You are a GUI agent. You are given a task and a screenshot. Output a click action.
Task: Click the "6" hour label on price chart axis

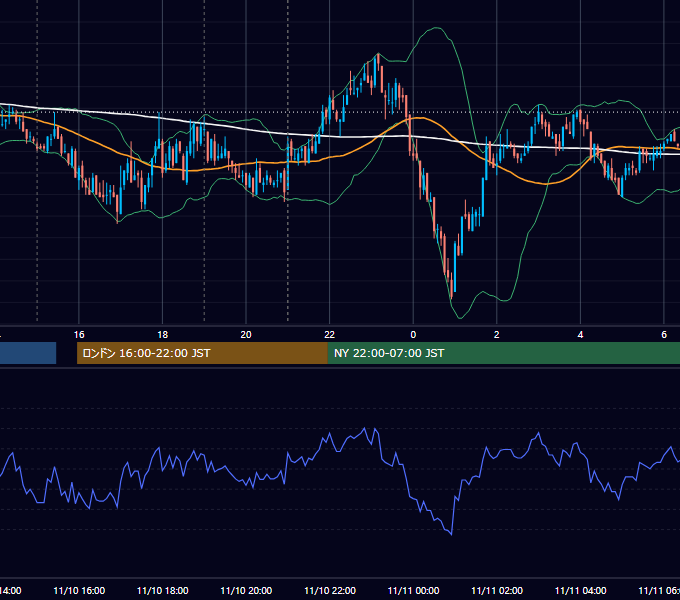[664, 335]
